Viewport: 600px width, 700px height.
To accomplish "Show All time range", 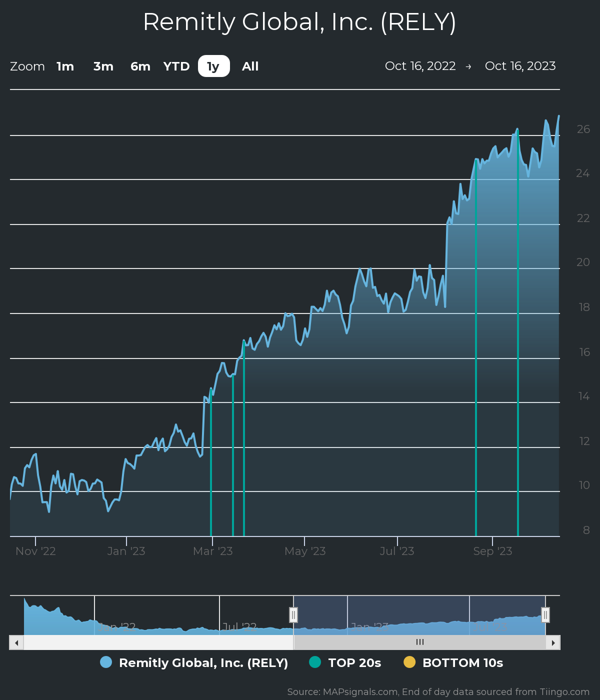I will [x=250, y=66].
